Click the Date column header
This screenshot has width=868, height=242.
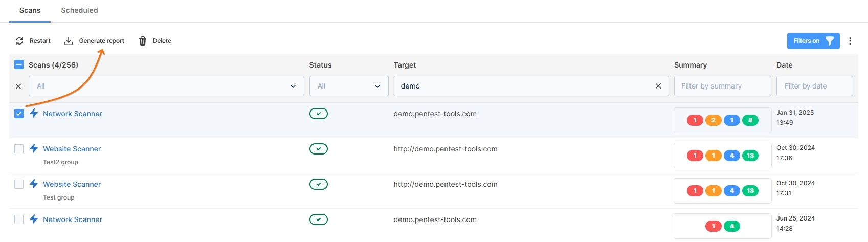pyautogui.click(x=785, y=65)
